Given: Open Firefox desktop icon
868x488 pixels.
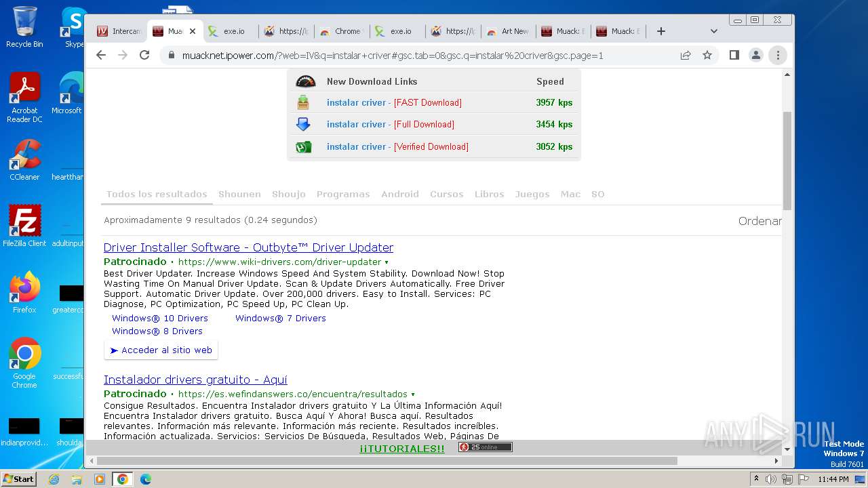Looking at the screenshot, I should 24,293.
